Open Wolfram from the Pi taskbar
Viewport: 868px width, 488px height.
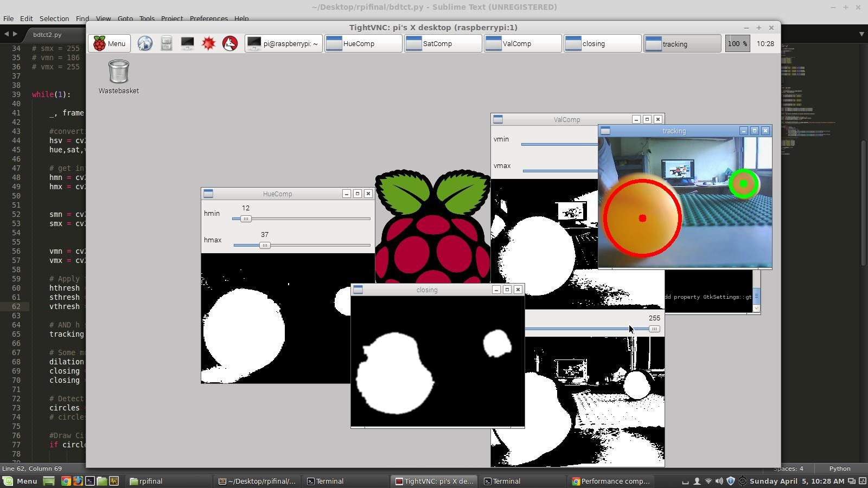tap(229, 43)
